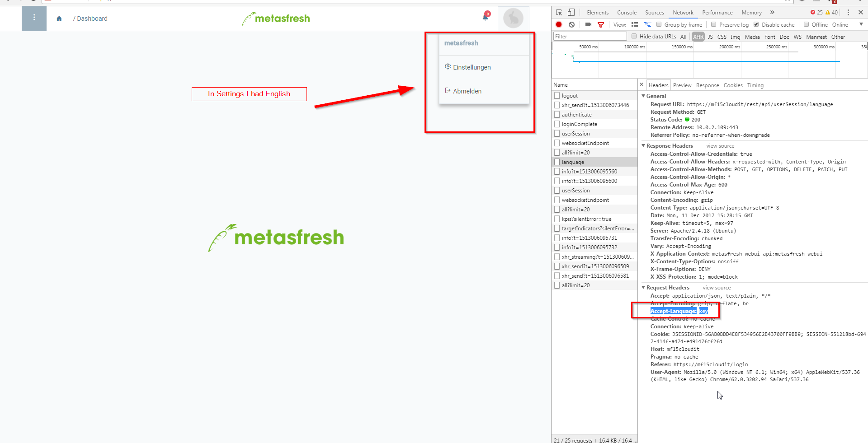Viewport: 868px width, 443px height.
Task: View source of Request Headers
Action: click(717, 288)
